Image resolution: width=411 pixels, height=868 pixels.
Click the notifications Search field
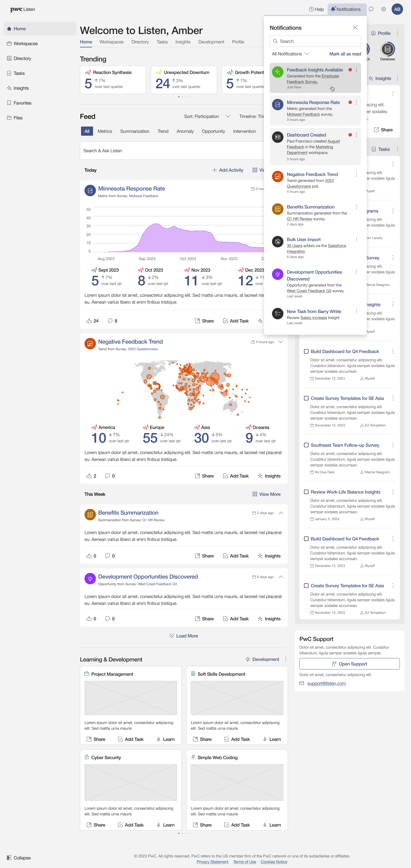[x=315, y=41]
